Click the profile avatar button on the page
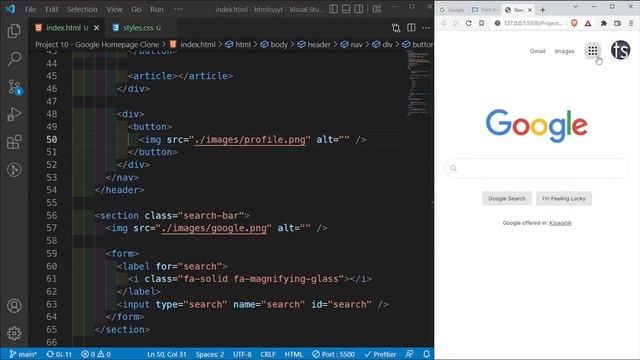The height and width of the screenshot is (360, 640). click(x=620, y=50)
